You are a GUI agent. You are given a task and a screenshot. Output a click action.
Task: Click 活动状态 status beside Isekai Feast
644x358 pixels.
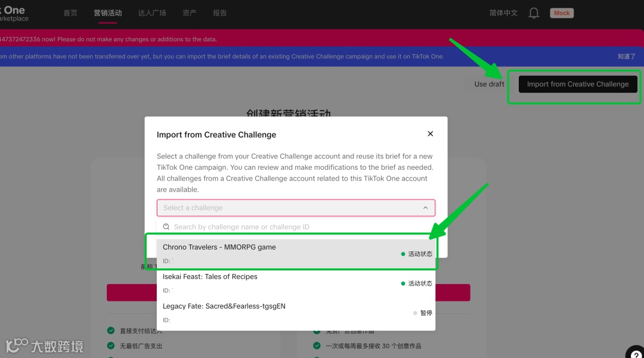coord(416,284)
